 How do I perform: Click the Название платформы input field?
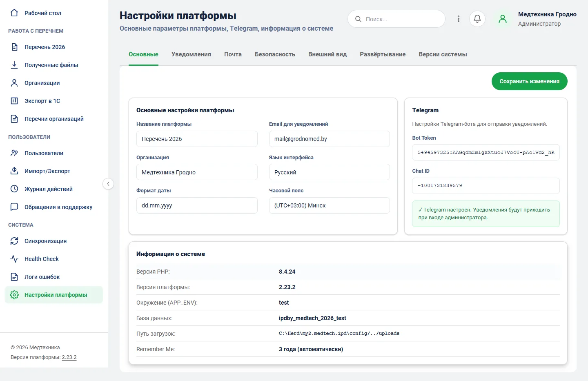[197, 139]
